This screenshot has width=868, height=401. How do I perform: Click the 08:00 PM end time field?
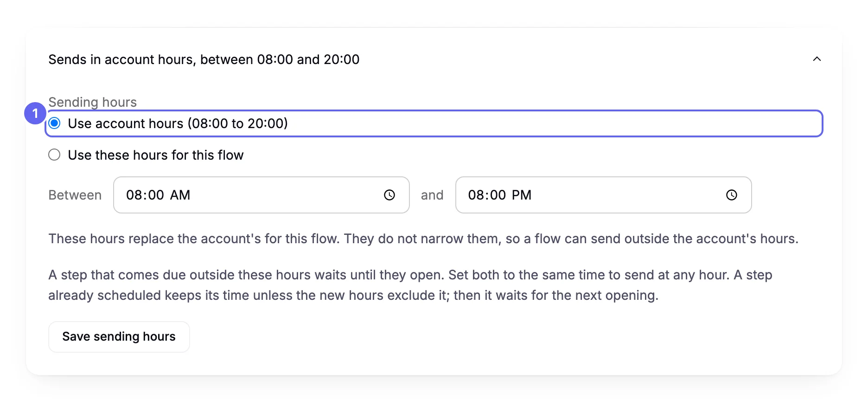coord(604,195)
